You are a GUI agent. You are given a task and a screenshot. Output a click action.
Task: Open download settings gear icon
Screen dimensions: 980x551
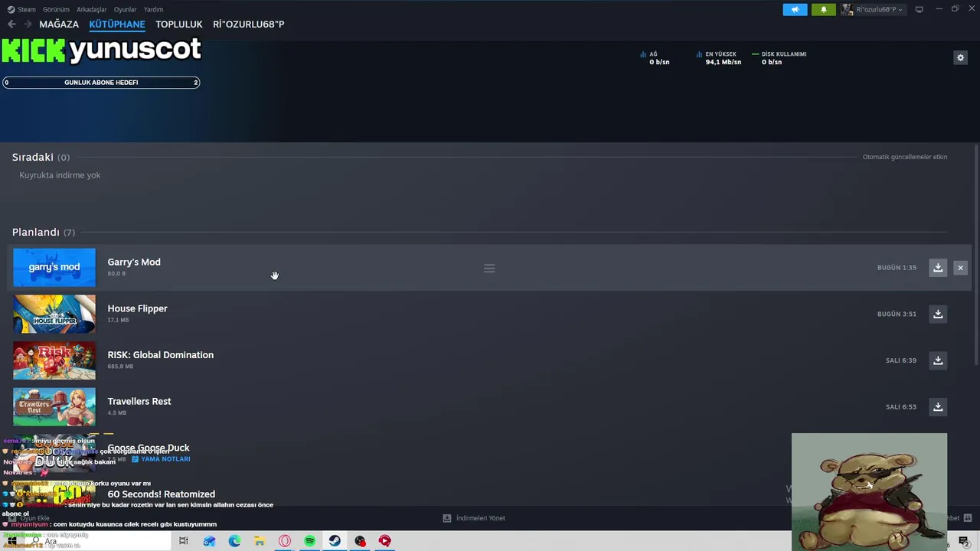click(x=960, y=57)
